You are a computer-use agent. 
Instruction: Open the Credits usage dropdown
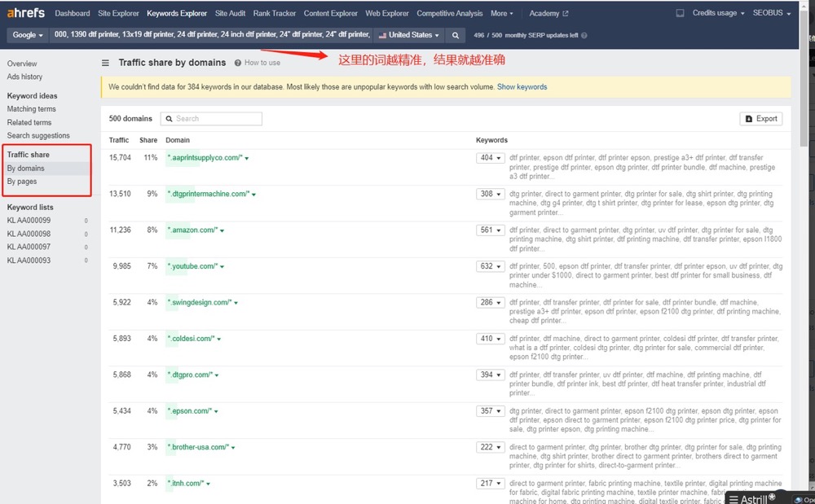click(718, 13)
